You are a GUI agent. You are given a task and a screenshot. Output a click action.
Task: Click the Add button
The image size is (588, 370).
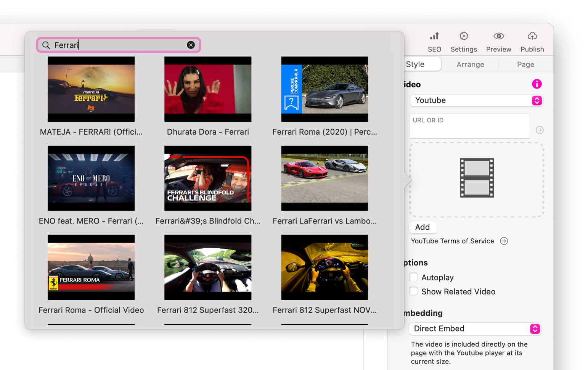coord(423,227)
